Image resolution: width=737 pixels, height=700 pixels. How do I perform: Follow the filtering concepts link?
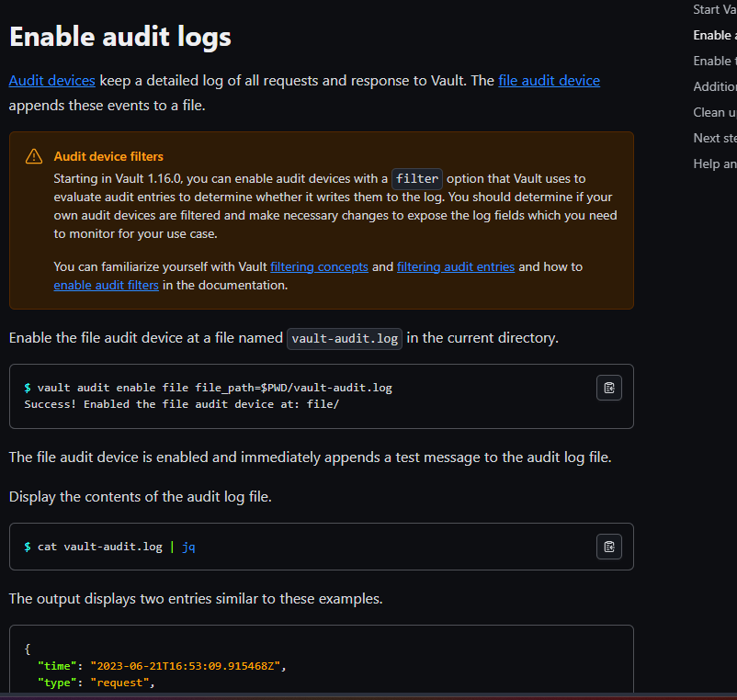coord(319,266)
